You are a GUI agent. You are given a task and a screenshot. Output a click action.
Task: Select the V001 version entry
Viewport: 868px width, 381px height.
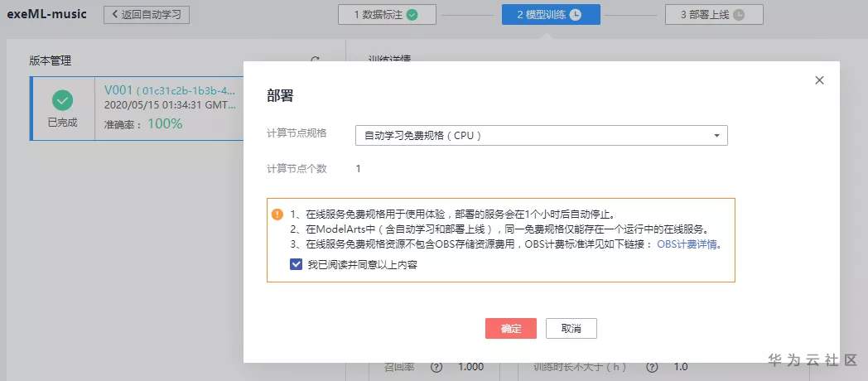(170, 108)
